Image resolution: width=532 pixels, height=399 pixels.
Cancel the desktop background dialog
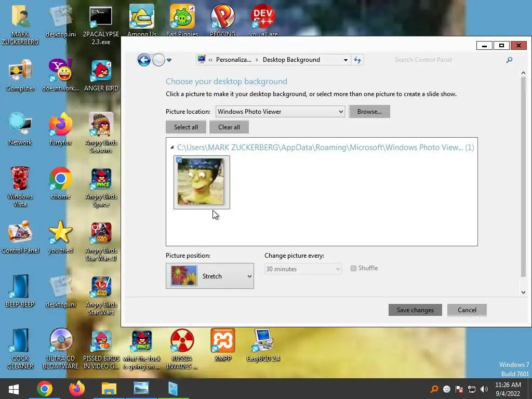click(467, 310)
